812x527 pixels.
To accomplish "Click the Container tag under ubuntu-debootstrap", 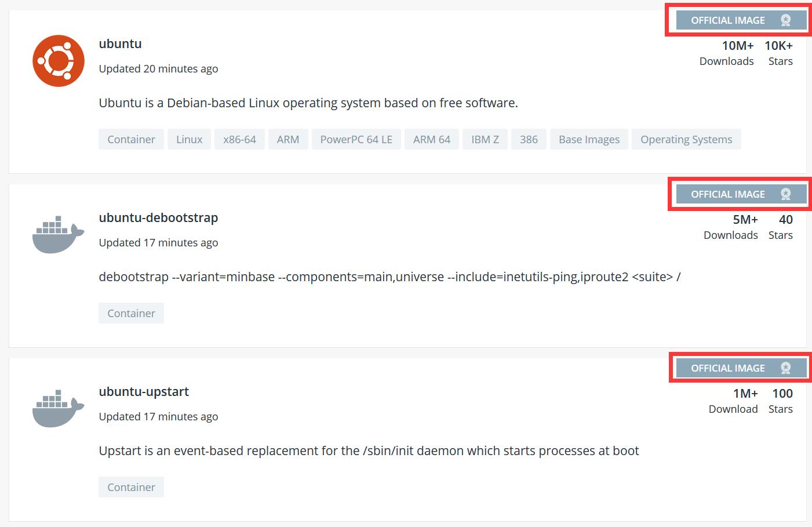I will [x=131, y=314].
